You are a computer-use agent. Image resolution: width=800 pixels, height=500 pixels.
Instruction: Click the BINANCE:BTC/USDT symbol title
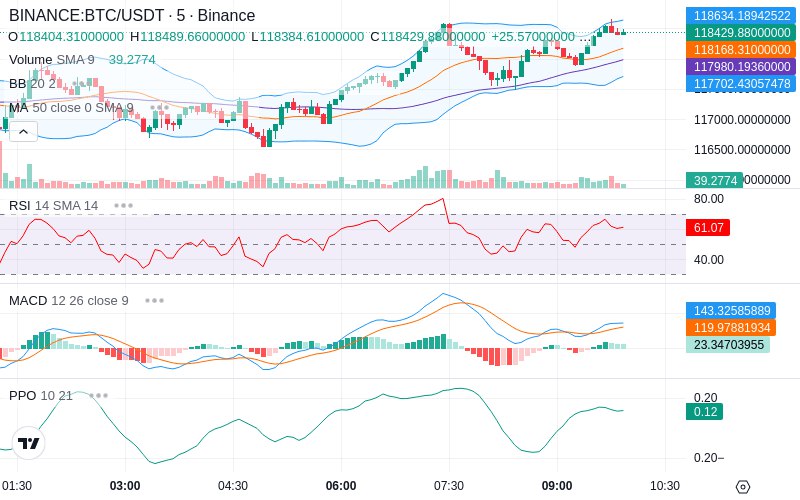click(x=132, y=15)
